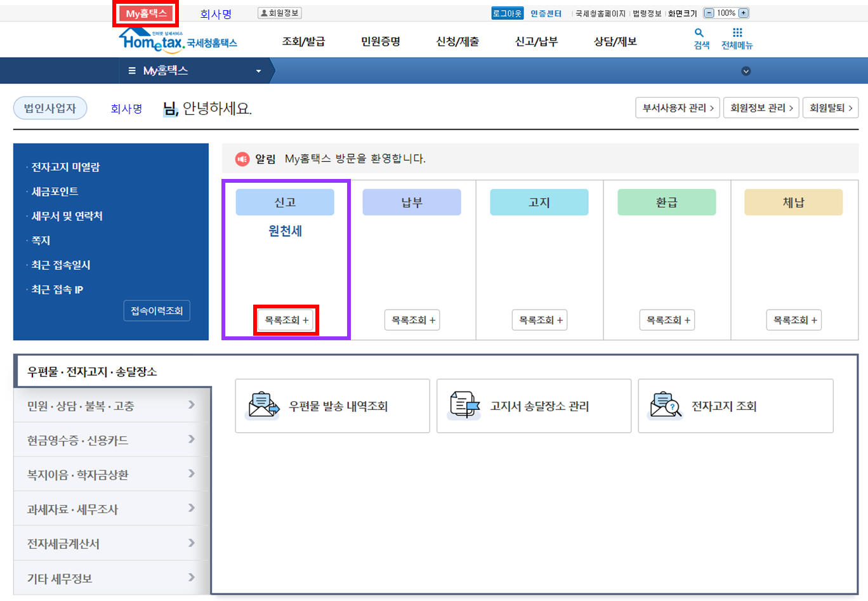Viewport: 868px width, 601px height.
Task: Click 회원정보 관리 button
Action: pos(761,108)
